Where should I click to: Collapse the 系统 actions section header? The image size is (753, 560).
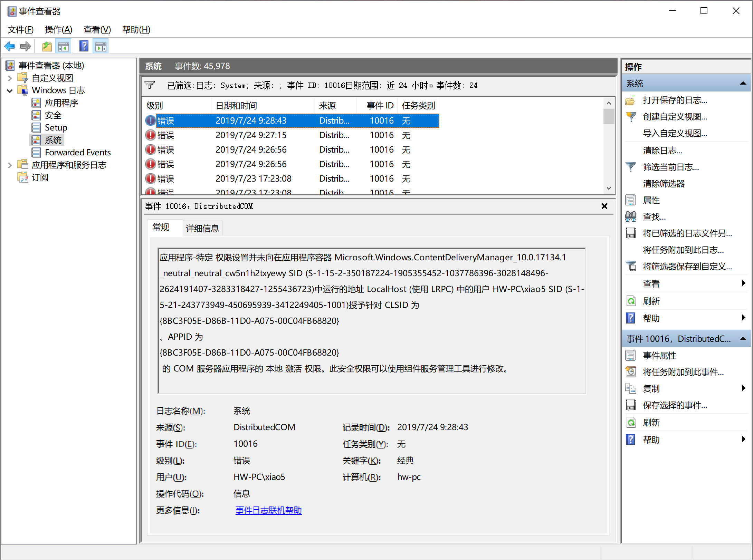coord(743,83)
